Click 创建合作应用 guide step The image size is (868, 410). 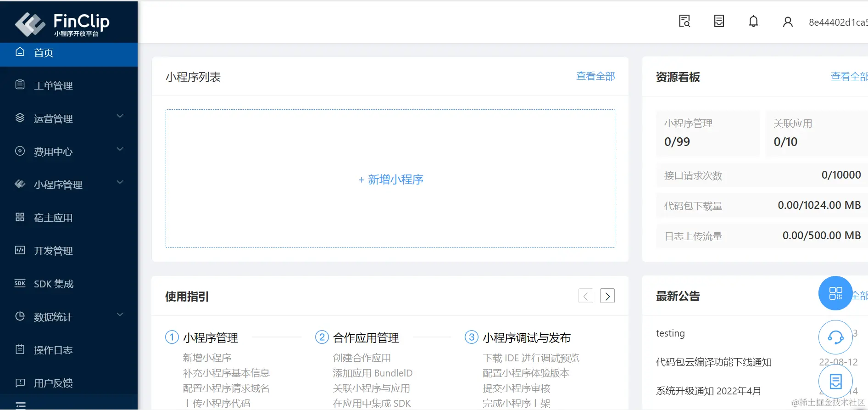click(362, 358)
